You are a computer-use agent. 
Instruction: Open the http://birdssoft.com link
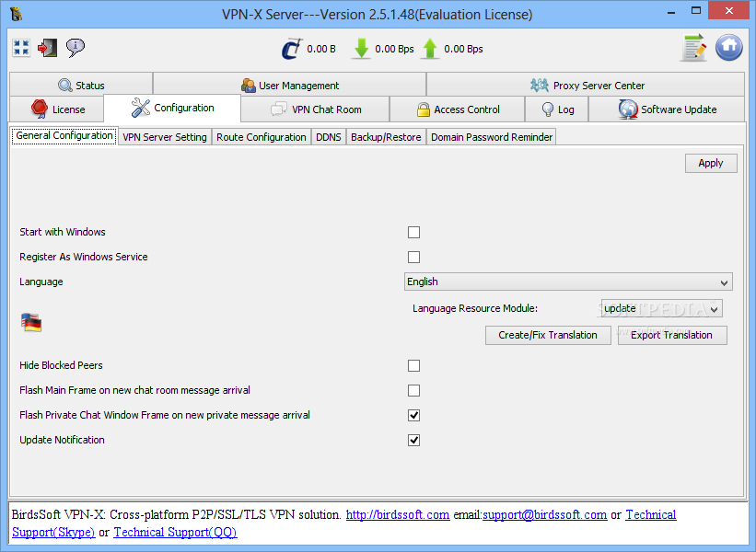click(398, 515)
